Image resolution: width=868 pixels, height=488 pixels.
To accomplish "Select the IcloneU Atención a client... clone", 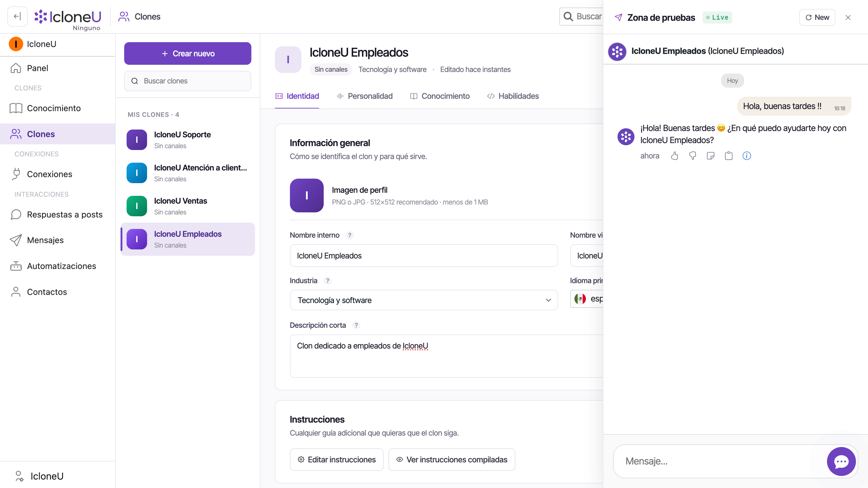I will click(187, 173).
